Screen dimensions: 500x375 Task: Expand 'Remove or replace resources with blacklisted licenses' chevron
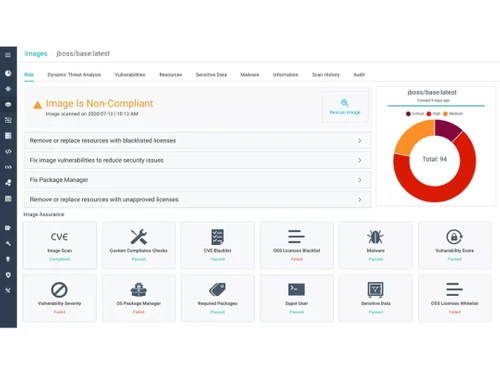pyautogui.click(x=360, y=141)
